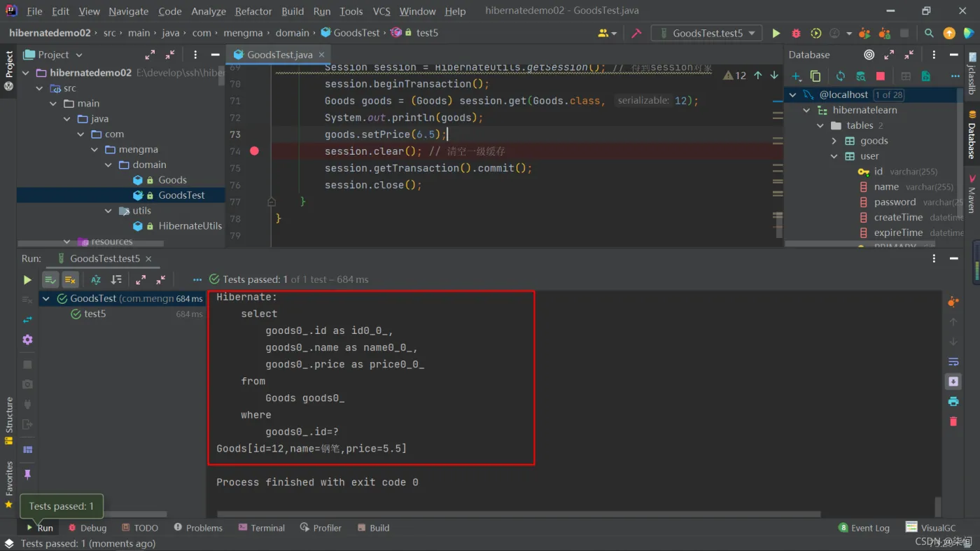Select opened file target icon in Database panel

coord(869,55)
